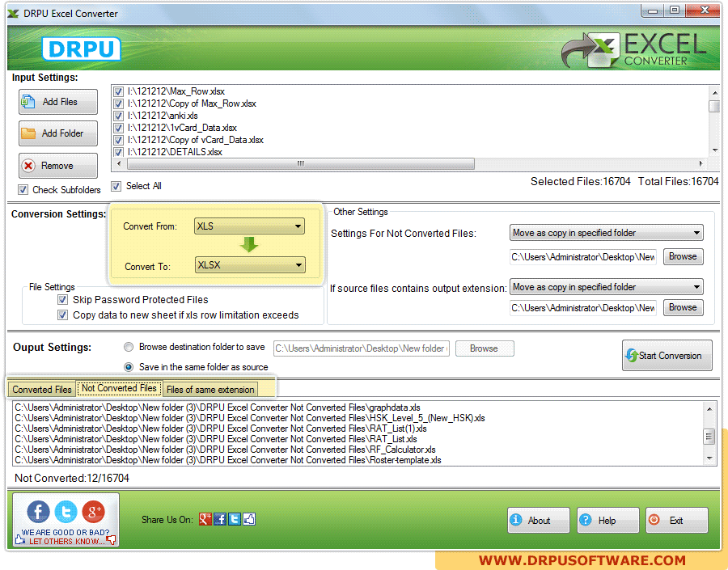Viewport: 728px width, 570px height.
Task: Click the Add Folder button
Action: [58, 133]
